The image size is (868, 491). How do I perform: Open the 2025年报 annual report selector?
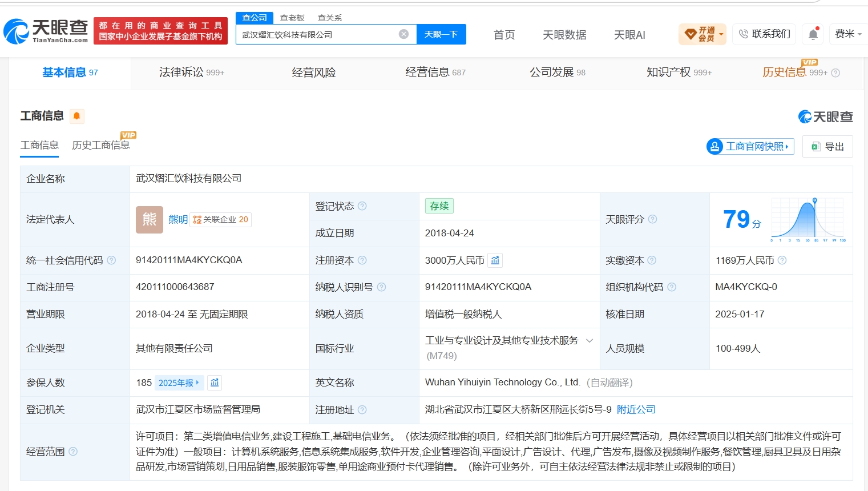(178, 383)
